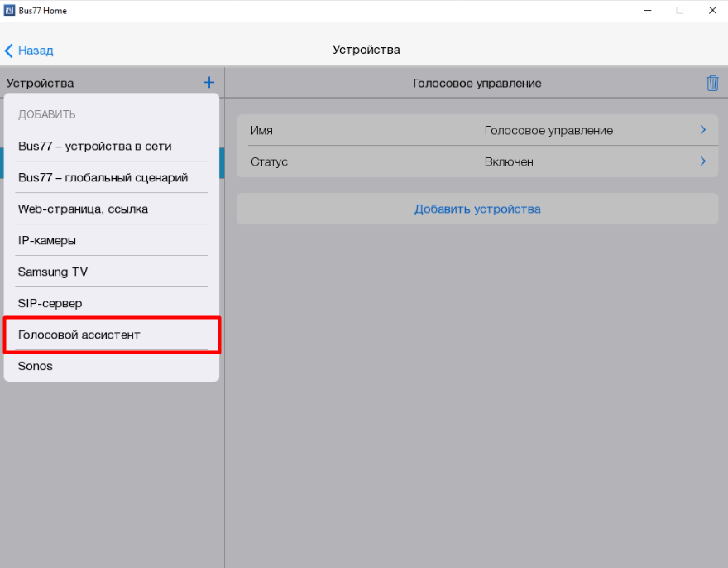
Task: Click the back chevron arrow icon
Action: point(9,51)
